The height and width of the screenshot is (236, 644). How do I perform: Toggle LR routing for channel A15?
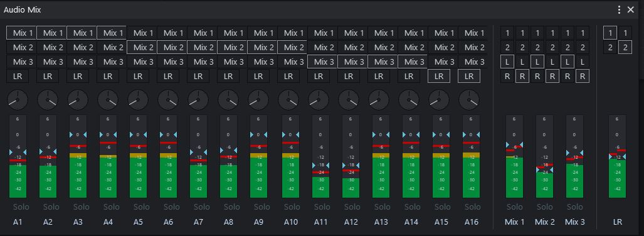[439, 77]
